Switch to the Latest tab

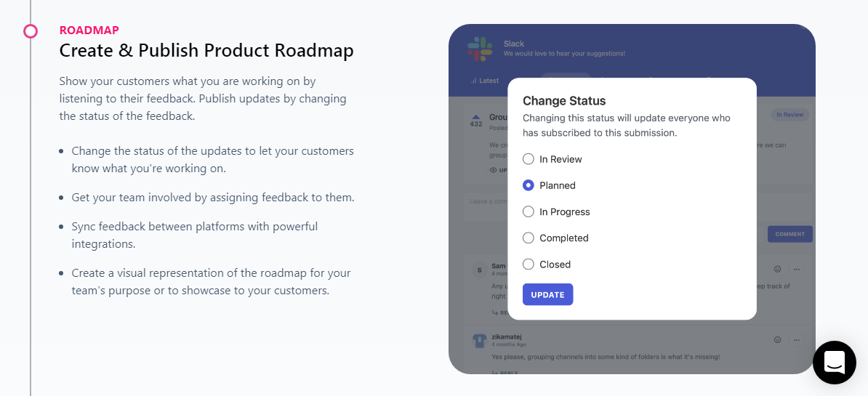[485, 81]
